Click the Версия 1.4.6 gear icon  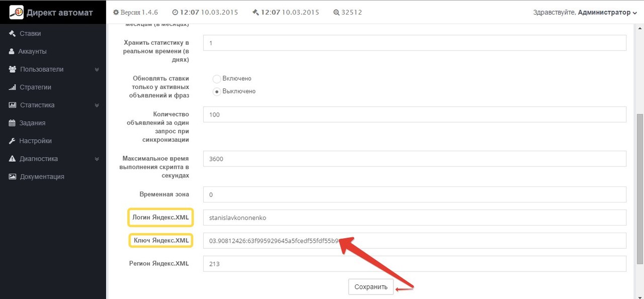[116, 13]
